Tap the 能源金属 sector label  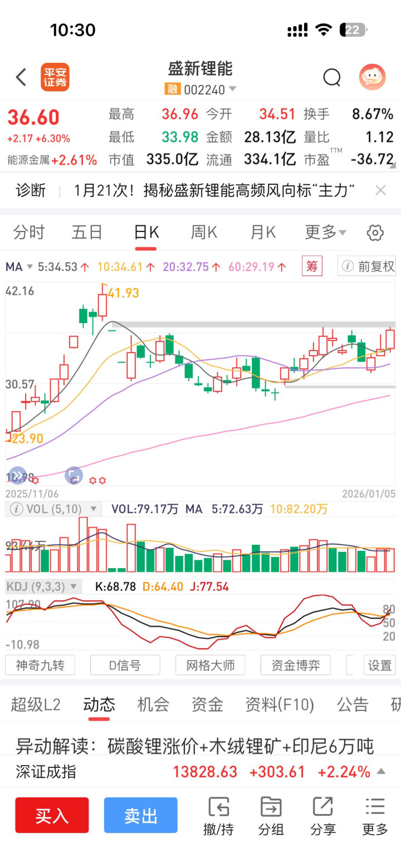[x=28, y=160]
